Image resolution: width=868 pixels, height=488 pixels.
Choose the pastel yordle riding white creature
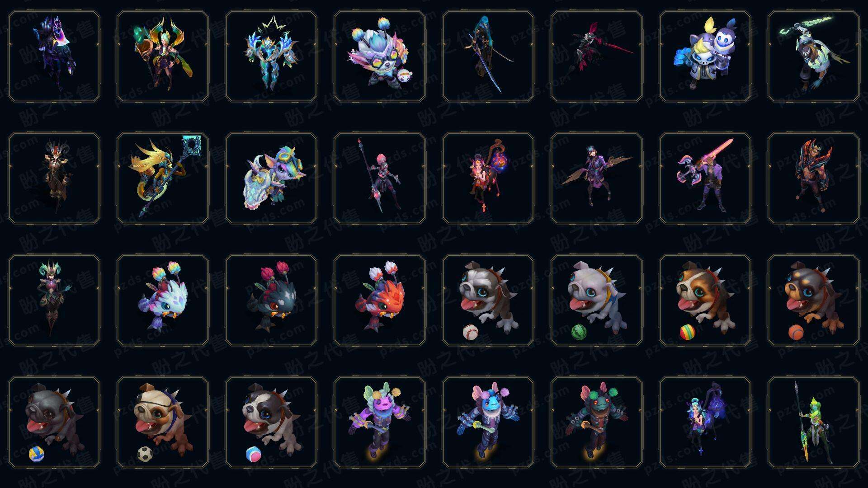click(271, 178)
